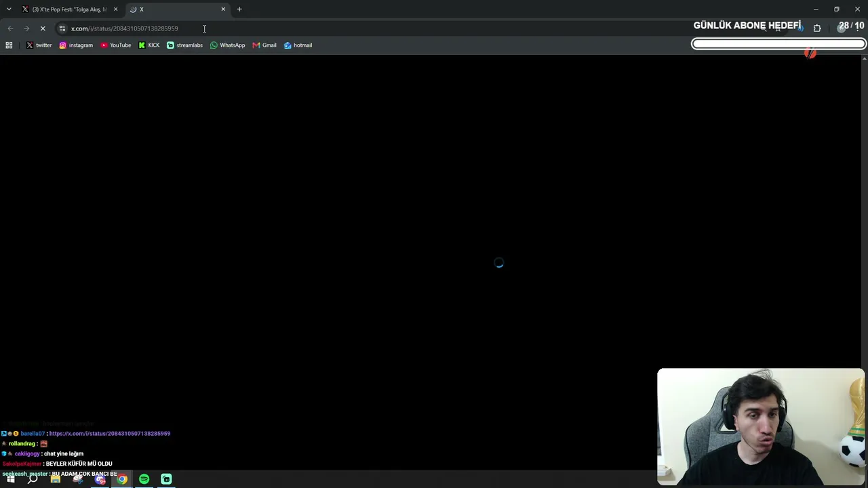Open Windows taskbar search

(x=33, y=479)
